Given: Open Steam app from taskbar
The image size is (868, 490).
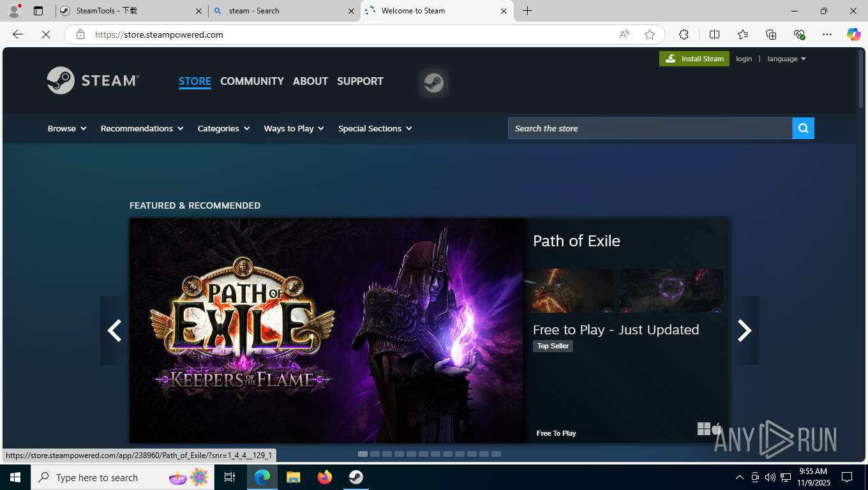Looking at the screenshot, I should click(x=356, y=477).
